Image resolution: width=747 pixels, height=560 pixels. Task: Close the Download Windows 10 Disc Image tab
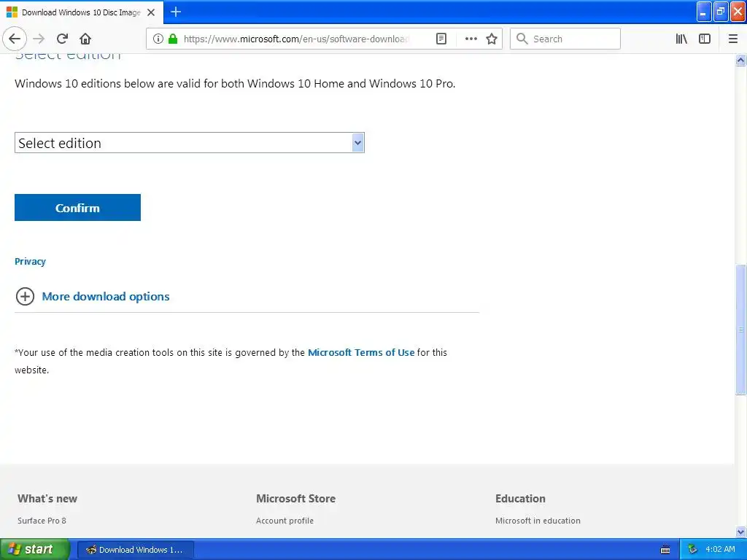151,12
